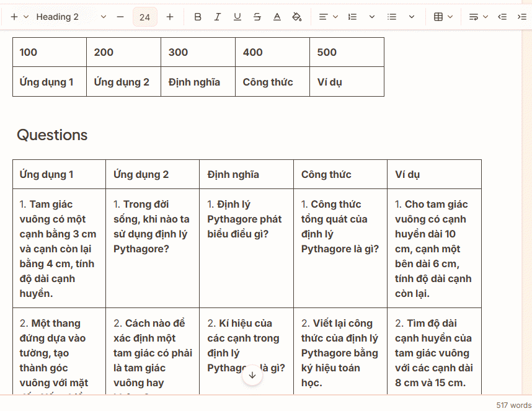This screenshot has width=532, height=411.
Task: Open the text color tool
Action: pyautogui.click(x=277, y=17)
